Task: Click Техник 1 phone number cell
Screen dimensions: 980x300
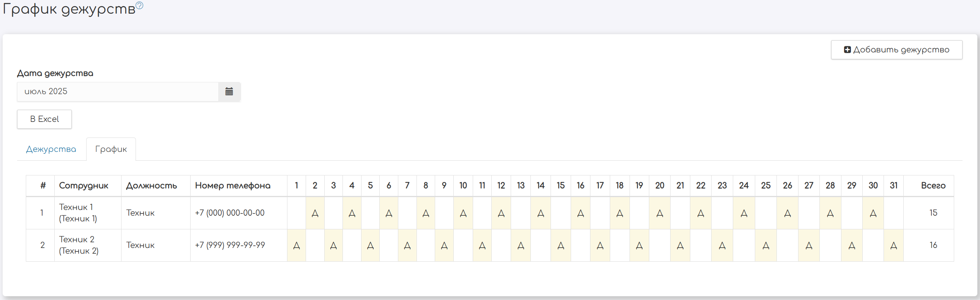Action: [x=230, y=213]
